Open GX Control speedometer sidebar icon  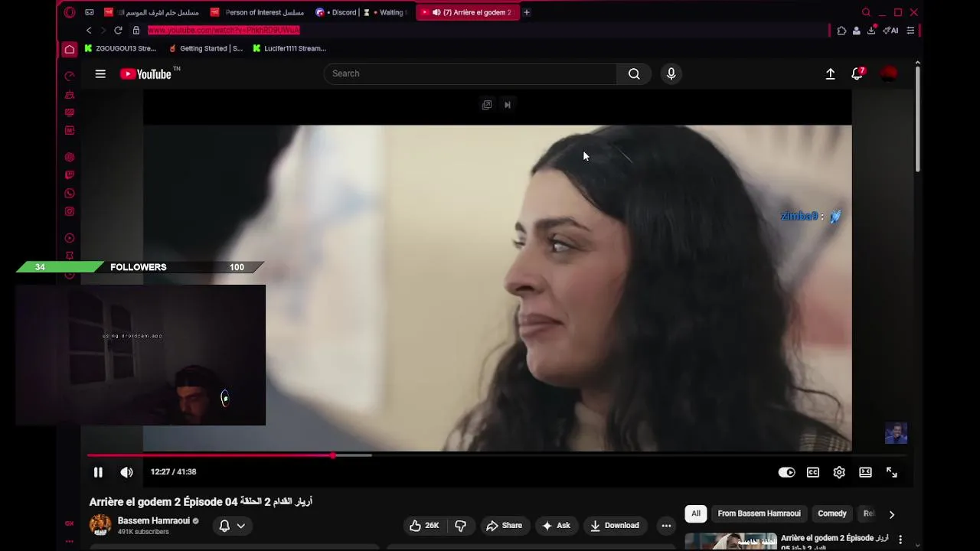coord(70,76)
